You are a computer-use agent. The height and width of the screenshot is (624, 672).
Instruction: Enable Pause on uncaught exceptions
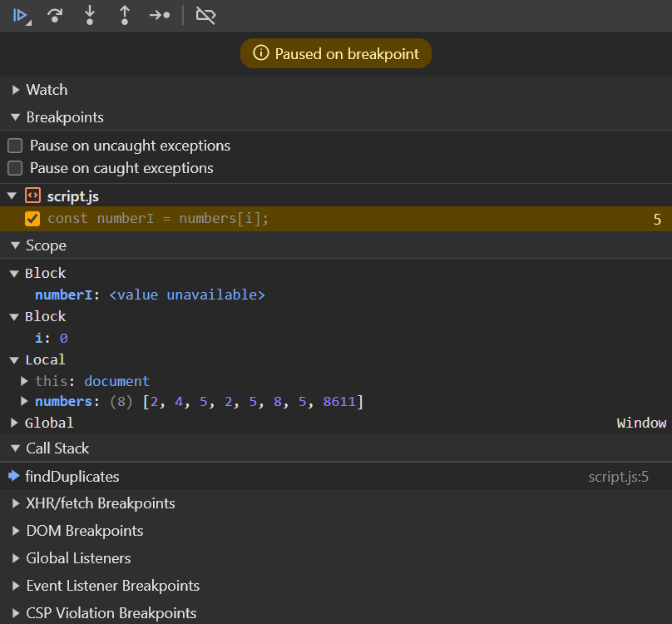(x=15, y=146)
